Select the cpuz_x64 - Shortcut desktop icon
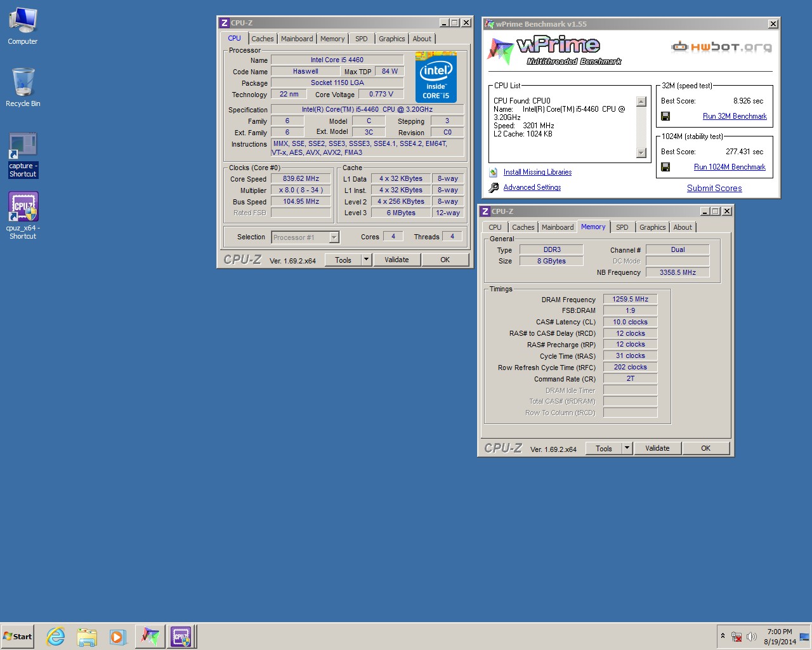The width and height of the screenshot is (812, 650). (x=23, y=216)
